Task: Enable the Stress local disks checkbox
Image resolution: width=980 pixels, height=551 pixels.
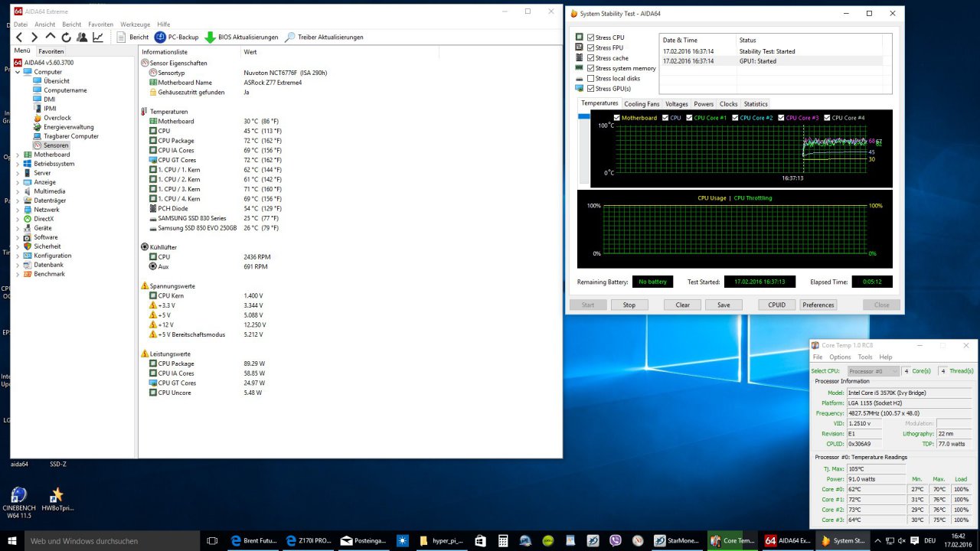Action: (590, 78)
